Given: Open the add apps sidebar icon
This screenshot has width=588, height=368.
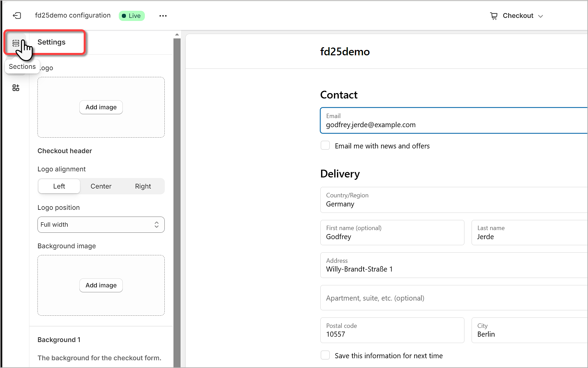Looking at the screenshot, I should click(x=16, y=88).
